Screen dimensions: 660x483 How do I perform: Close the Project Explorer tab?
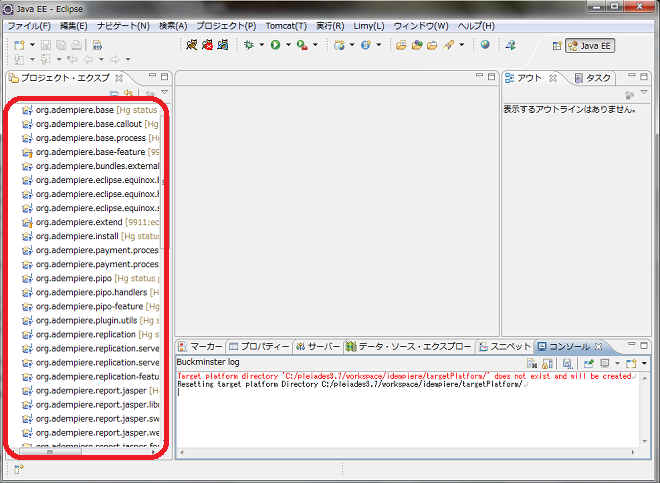(x=119, y=78)
